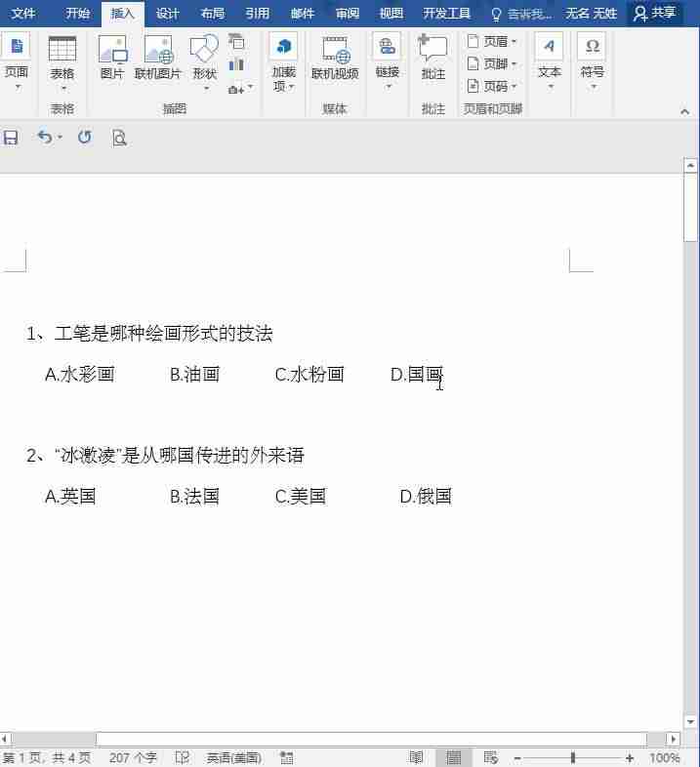Screen dimensions: 700x767
Task: Switch to Web Layout view icon
Action: click(491, 757)
